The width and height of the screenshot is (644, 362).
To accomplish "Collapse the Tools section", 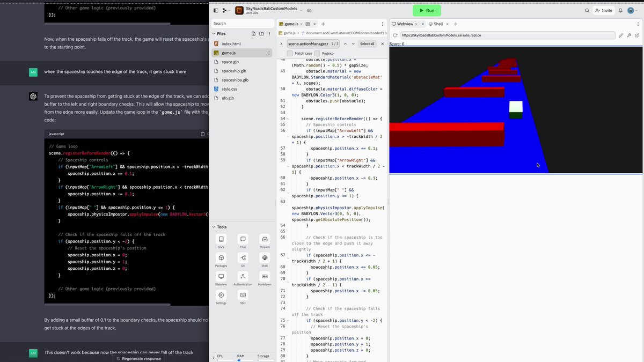I will [x=214, y=227].
